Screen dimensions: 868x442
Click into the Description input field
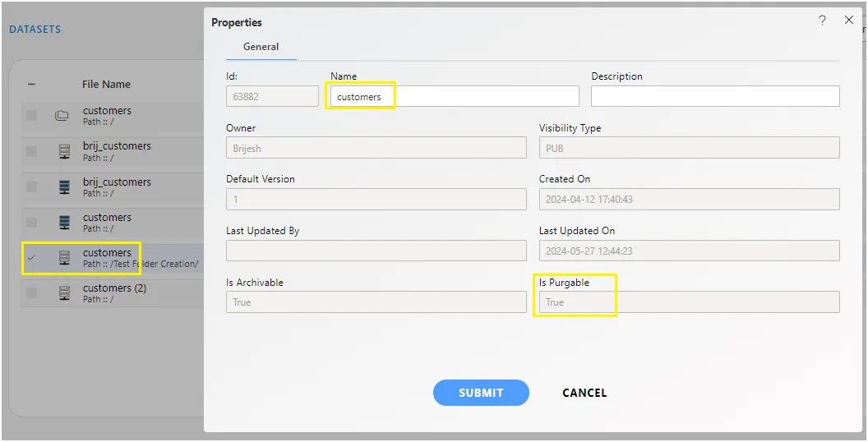715,96
